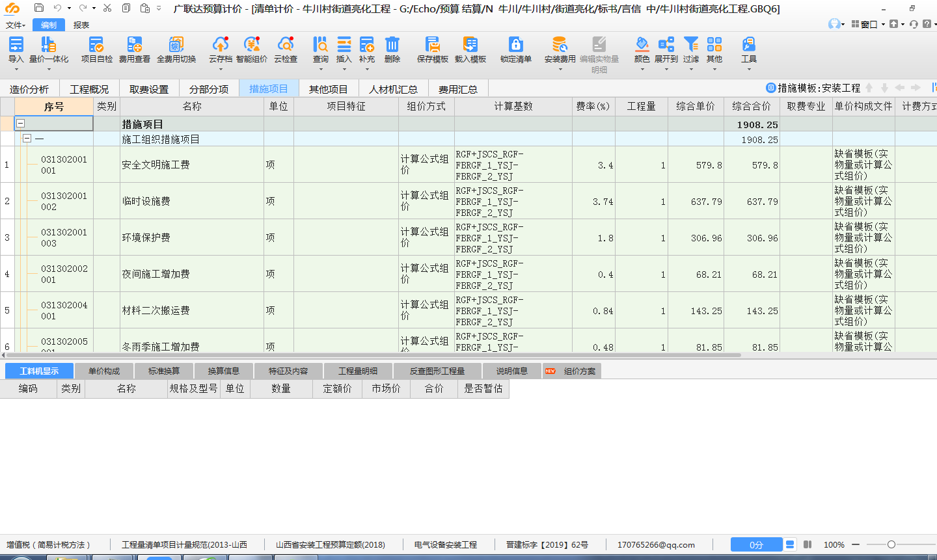Select 标准换算 bottom tab
Screen dimensions: 937x560
point(164,371)
